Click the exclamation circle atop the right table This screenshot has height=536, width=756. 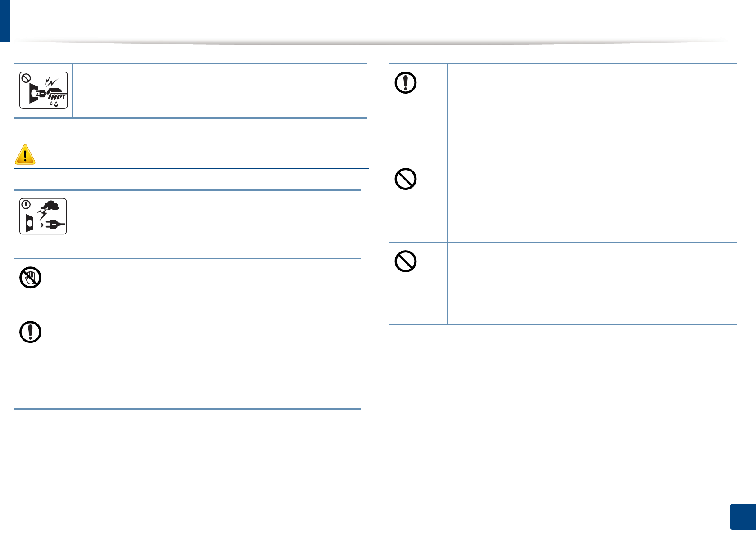coord(405,83)
